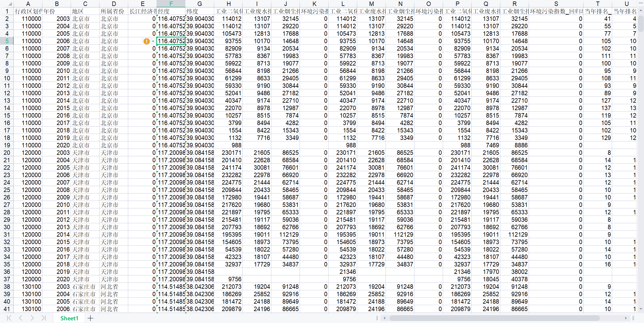Viewport: 644px width, 323px height.
Task: Select column S header
Action: [556, 4]
